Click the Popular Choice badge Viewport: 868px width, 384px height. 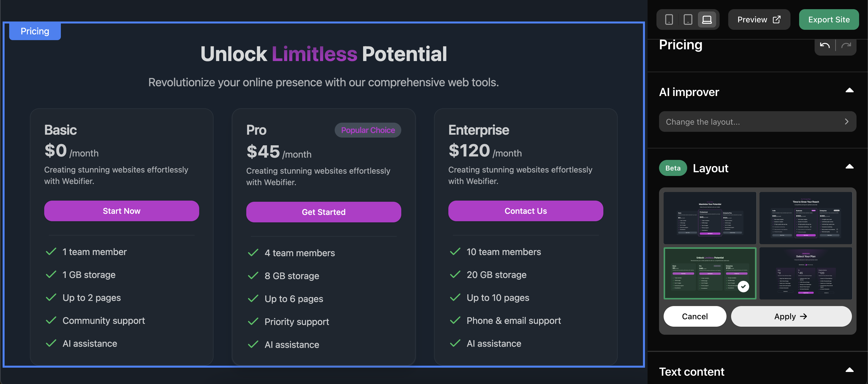point(368,130)
